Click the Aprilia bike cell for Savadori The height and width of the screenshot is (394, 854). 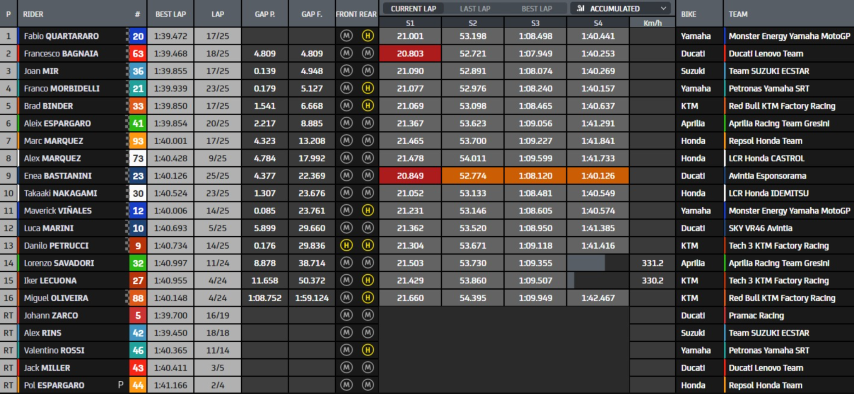pyautogui.click(x=699, y=263)
